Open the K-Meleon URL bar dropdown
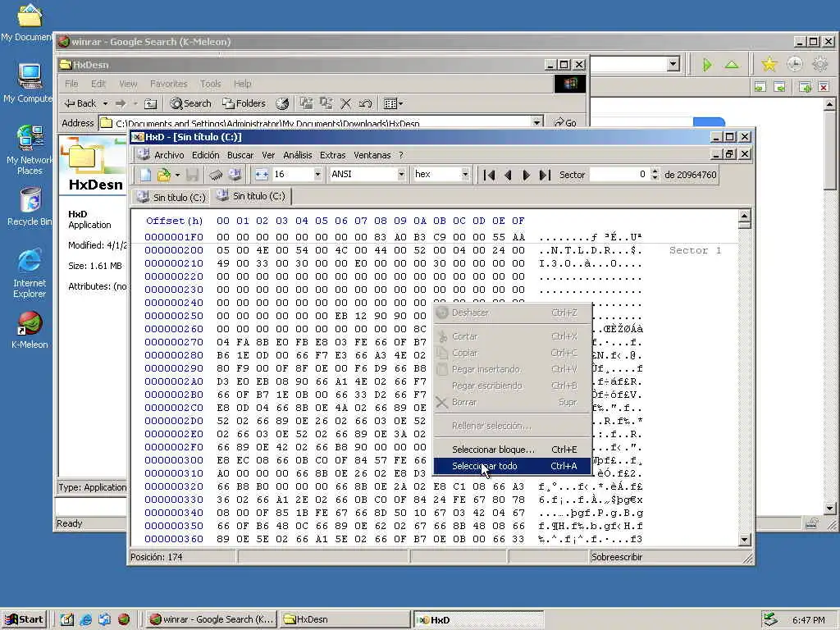 pos(673,65)
